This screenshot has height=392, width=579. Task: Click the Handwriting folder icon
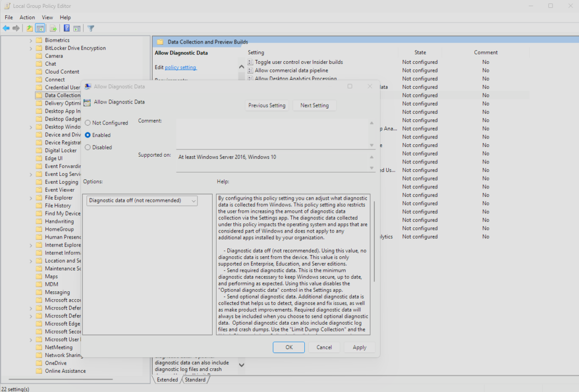[39, 221]
